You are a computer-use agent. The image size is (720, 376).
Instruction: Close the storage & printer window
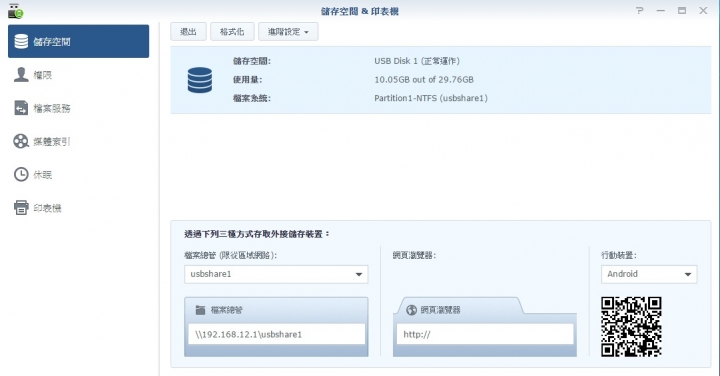(703, 10)
